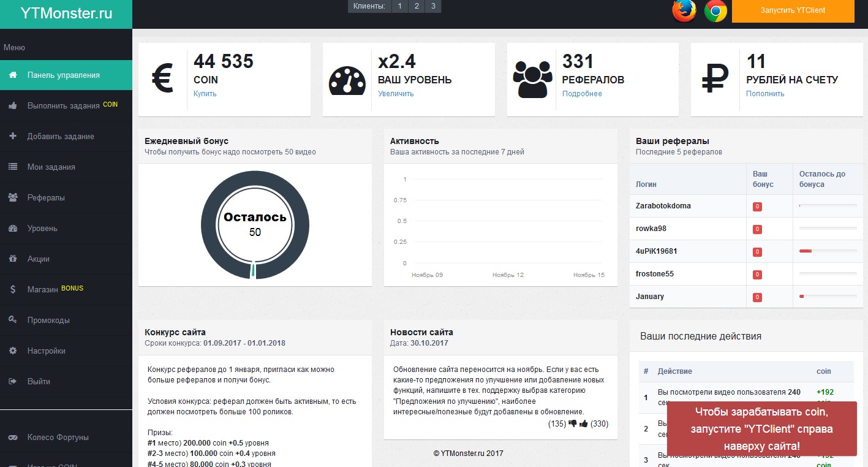Switch to client tab 1
Viewport: 868px width, 467px height.
click(x=399, y=6)
